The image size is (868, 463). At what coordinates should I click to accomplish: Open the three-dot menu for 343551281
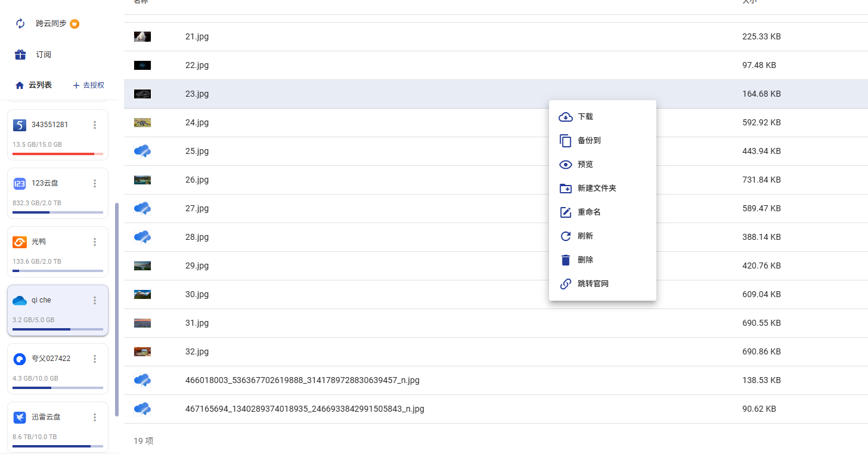coord(94,125)
